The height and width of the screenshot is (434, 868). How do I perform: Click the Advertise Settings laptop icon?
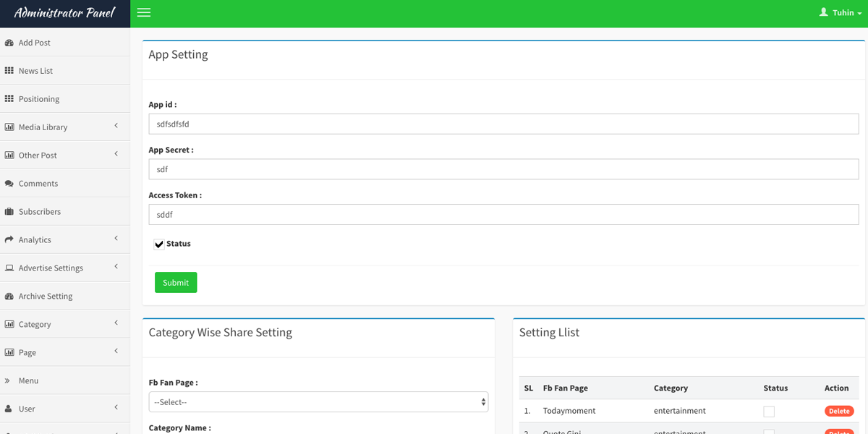point(9,268)
